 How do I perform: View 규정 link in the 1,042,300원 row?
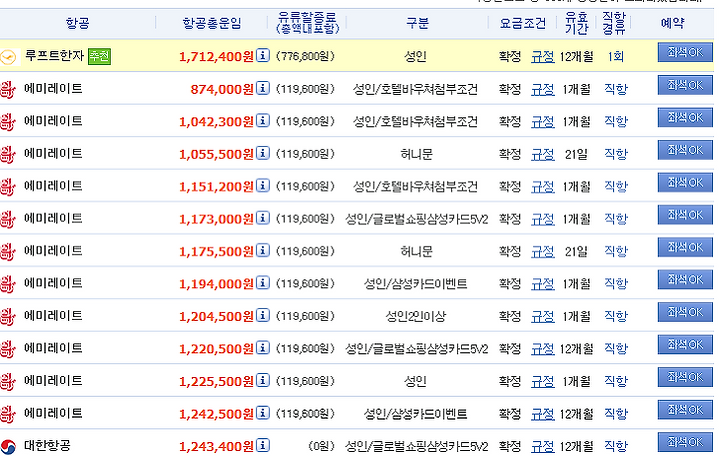point(543,122)
